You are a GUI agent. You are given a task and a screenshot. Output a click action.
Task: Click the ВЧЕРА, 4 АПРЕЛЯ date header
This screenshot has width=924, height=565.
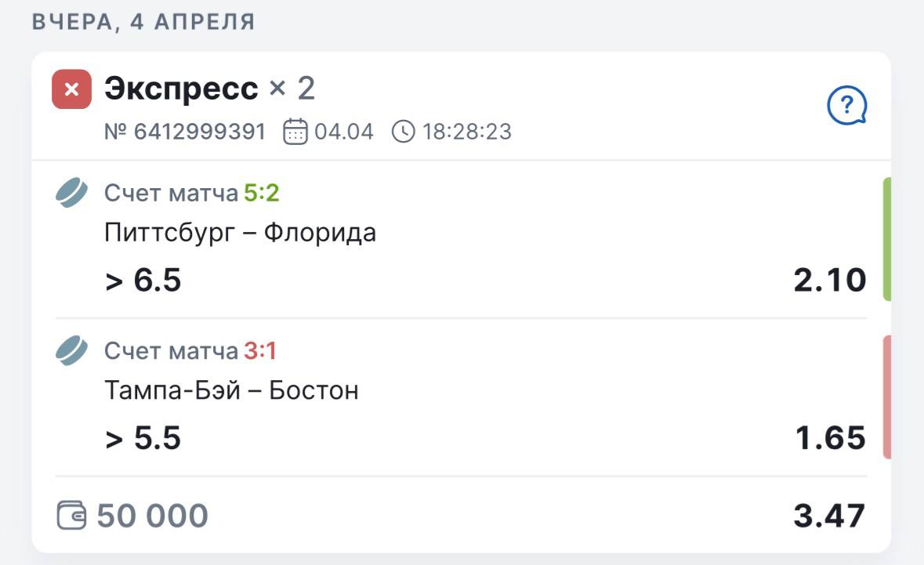[143, 22]
